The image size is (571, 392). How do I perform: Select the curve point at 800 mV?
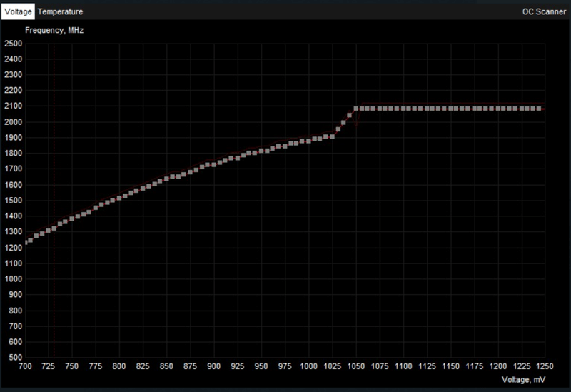(x=119, y=198)
